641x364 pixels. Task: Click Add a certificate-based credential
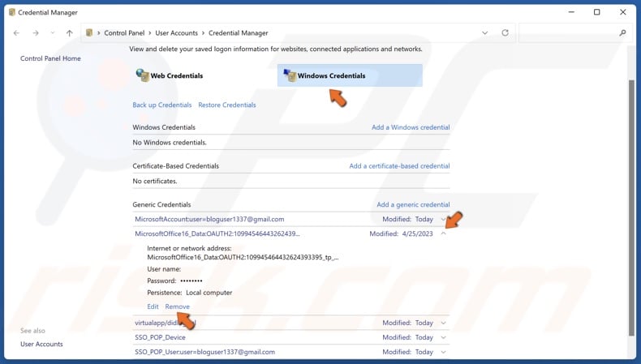pyautogui.click(x=399, y=166)
